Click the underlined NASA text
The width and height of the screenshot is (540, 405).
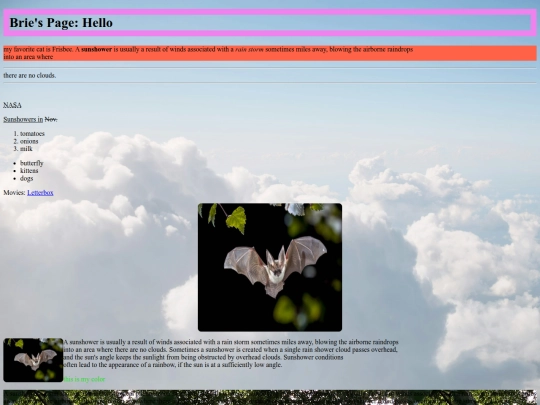tap(12, 105)
